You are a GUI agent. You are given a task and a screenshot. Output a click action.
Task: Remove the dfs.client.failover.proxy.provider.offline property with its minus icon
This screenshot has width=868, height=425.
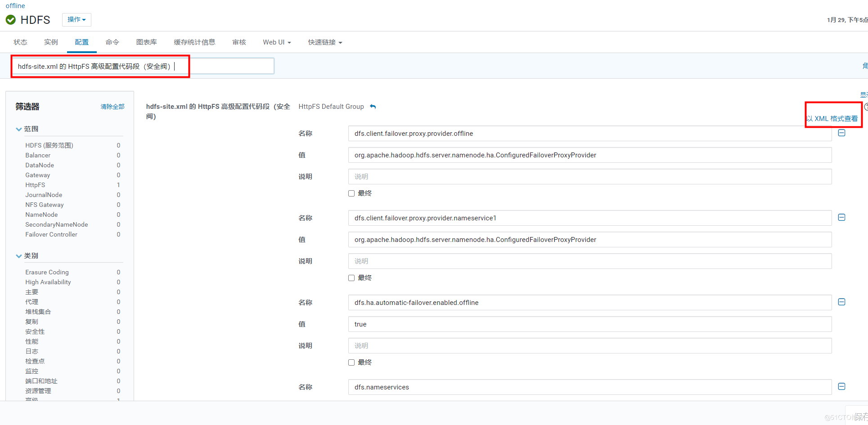[841, 133]
